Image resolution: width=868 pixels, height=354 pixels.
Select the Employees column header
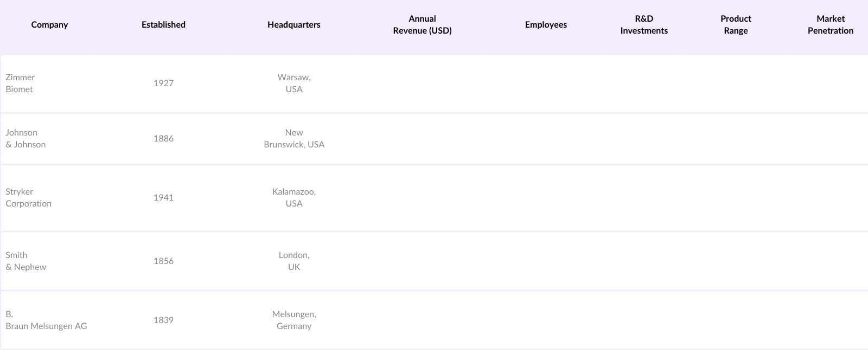pos(546,25)
